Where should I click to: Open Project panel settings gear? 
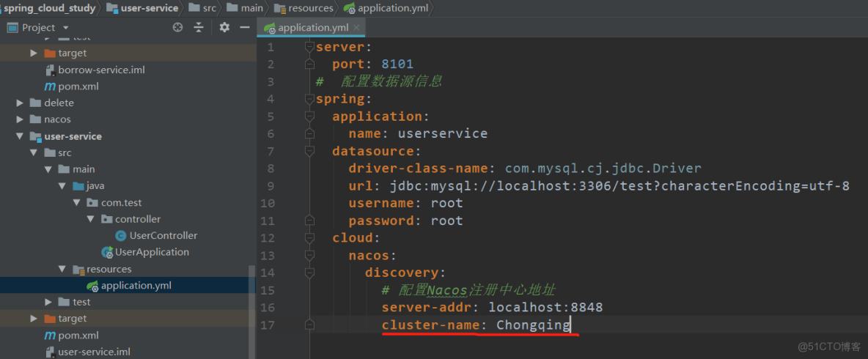tap(224, 27)
